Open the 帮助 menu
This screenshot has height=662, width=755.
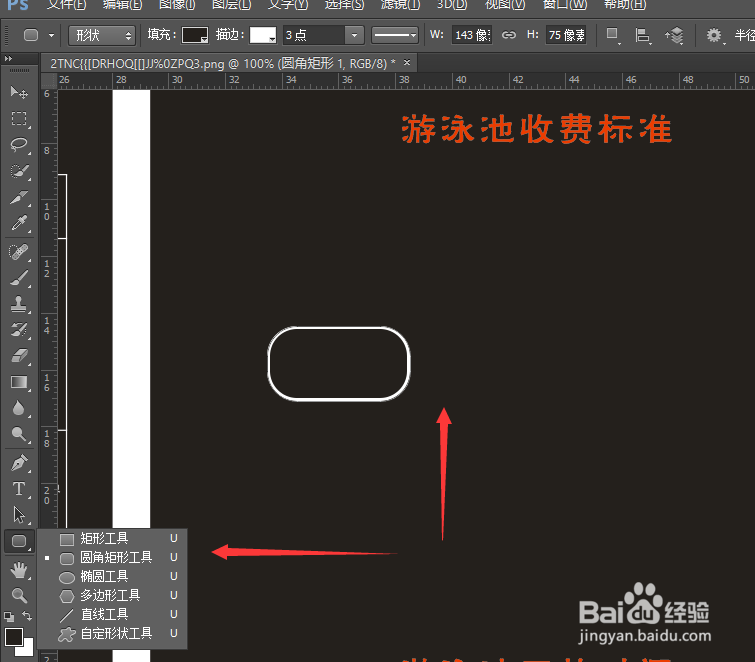tap(625, 5)
